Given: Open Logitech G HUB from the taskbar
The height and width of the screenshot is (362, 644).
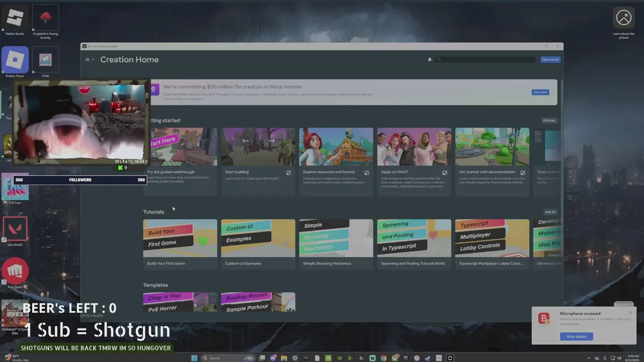Looking at the screenshot, I should pos(361,358).
